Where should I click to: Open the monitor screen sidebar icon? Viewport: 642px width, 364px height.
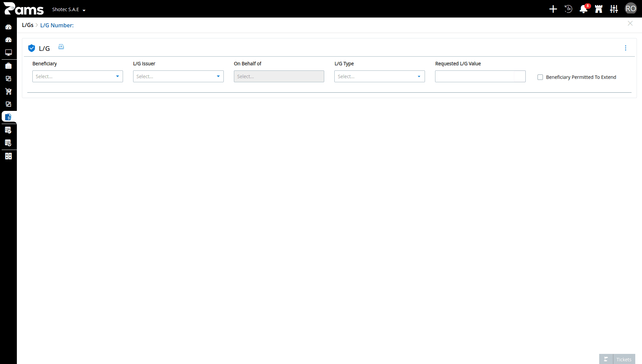(x=8, y=53)
